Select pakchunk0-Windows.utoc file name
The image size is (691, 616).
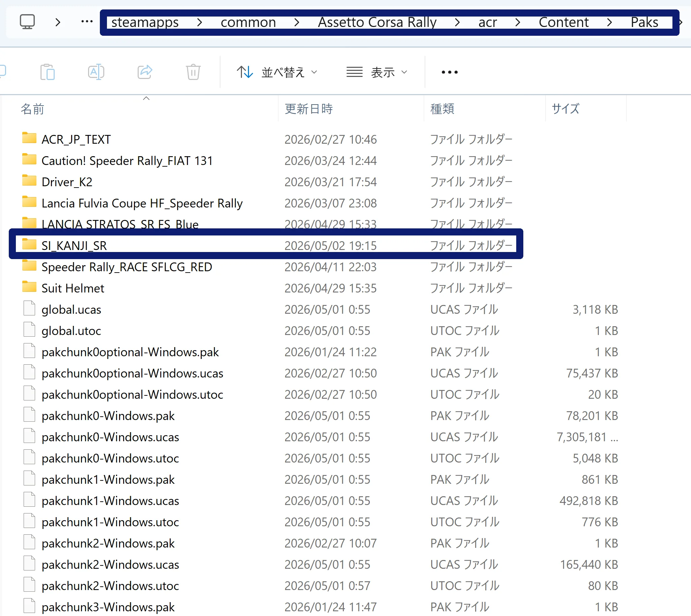tap(110, 458)
